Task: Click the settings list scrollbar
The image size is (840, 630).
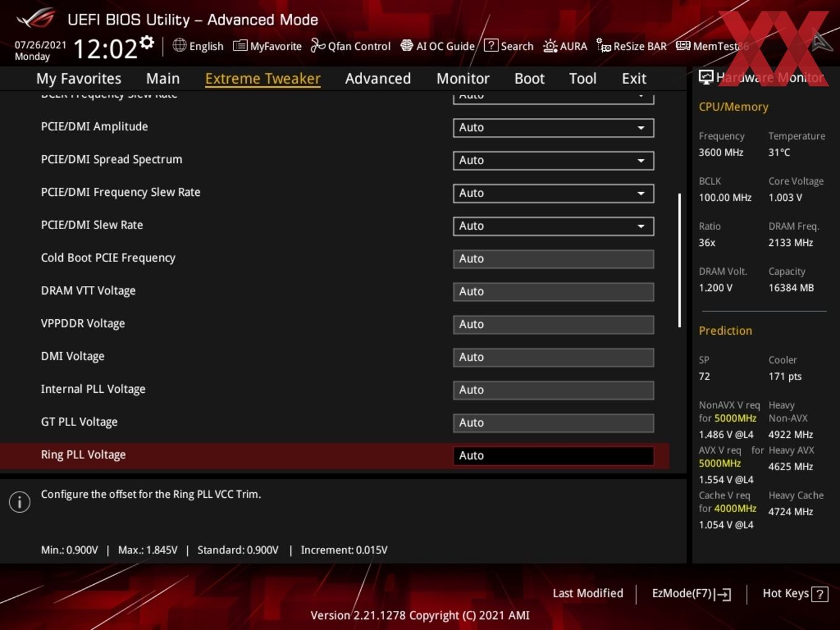Action: [679, 260]
